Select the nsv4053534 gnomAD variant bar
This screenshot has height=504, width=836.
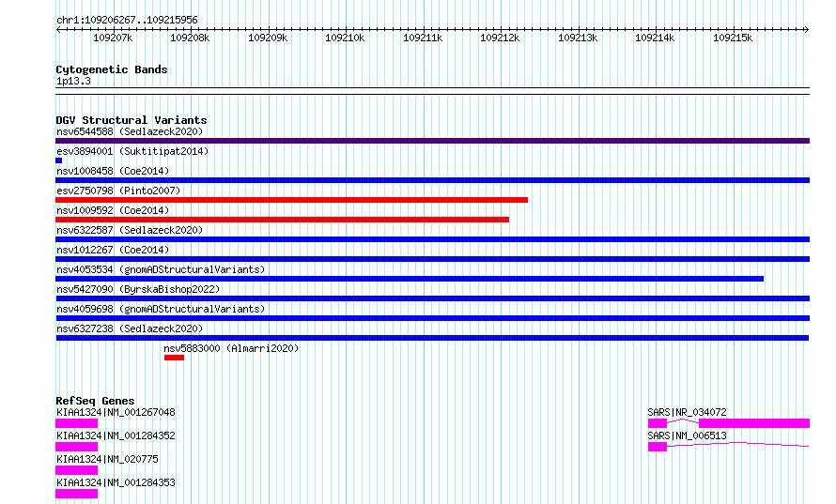[x=410, y=279]
